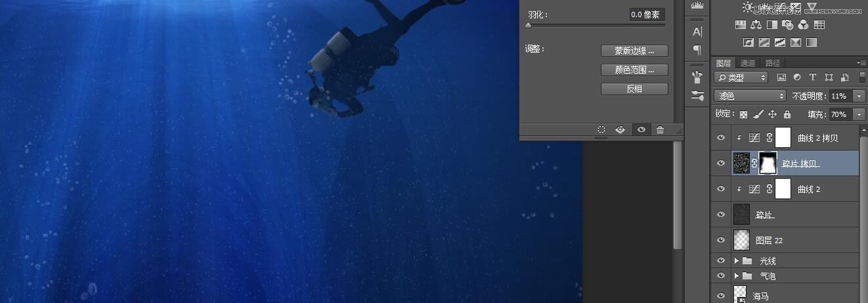Add an Invert adjustment
Viewport: 868px width, 303px height.
[748, 43]
